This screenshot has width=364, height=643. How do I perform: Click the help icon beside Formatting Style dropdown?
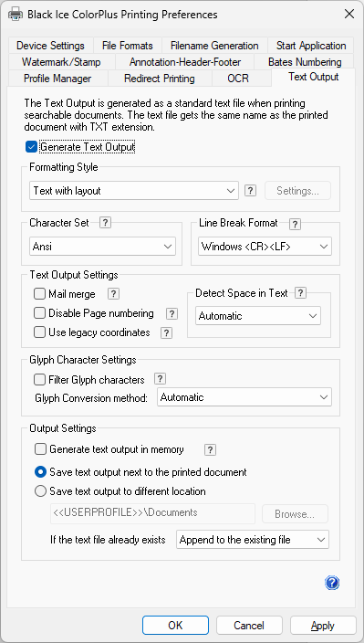250,191
